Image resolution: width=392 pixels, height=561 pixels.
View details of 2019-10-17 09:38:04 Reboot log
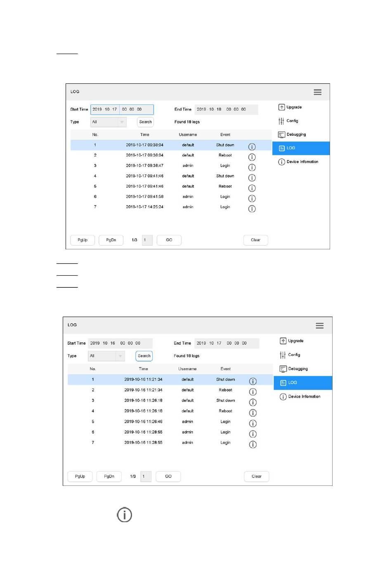click(x=252, y=157)
